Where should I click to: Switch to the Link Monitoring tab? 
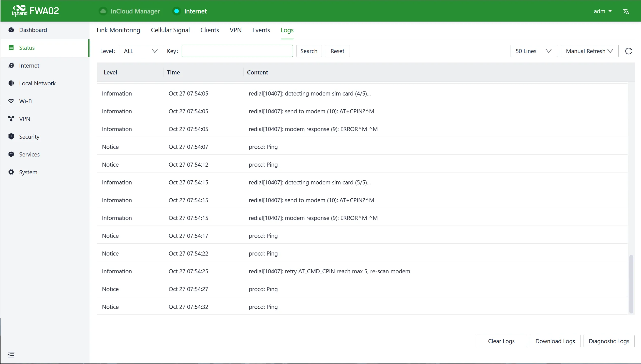click(118, 30)
